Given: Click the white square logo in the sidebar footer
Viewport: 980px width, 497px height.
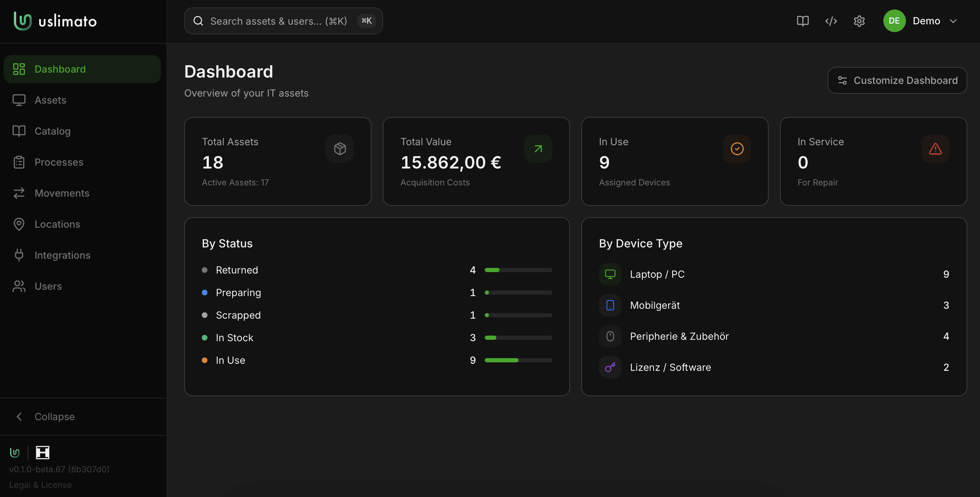Looking at the screenshot, I should click(x=43, y=453).
